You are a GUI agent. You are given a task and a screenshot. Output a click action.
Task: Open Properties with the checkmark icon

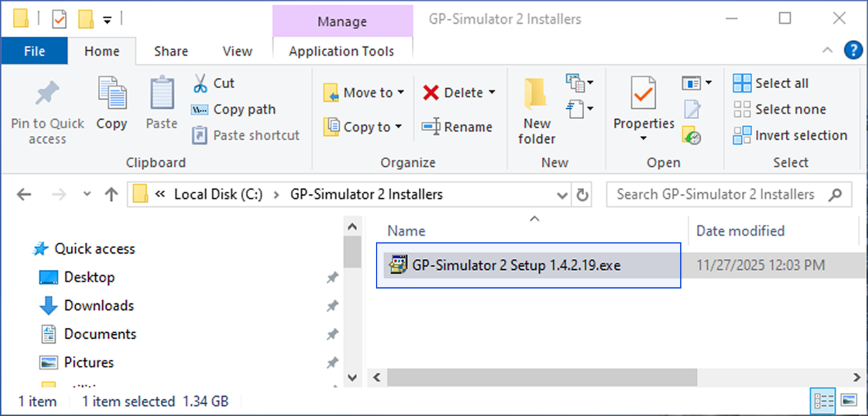(x=643, y=94)
